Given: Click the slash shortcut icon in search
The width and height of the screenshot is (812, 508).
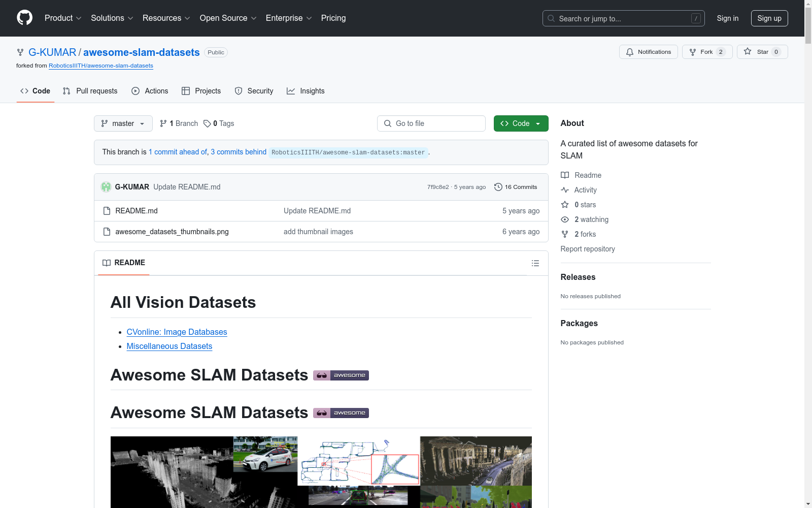Looking at the screenshot, I should (x=696, y=18).
